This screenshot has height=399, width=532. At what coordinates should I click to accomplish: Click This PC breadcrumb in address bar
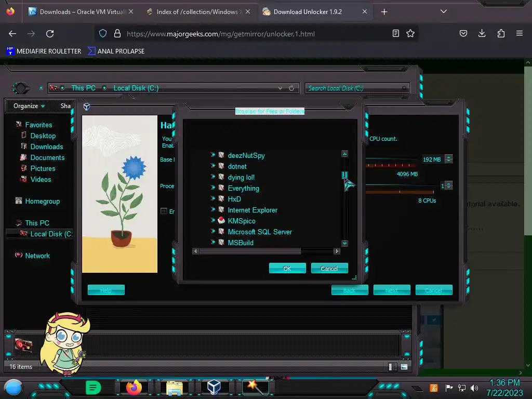[83, 88]
